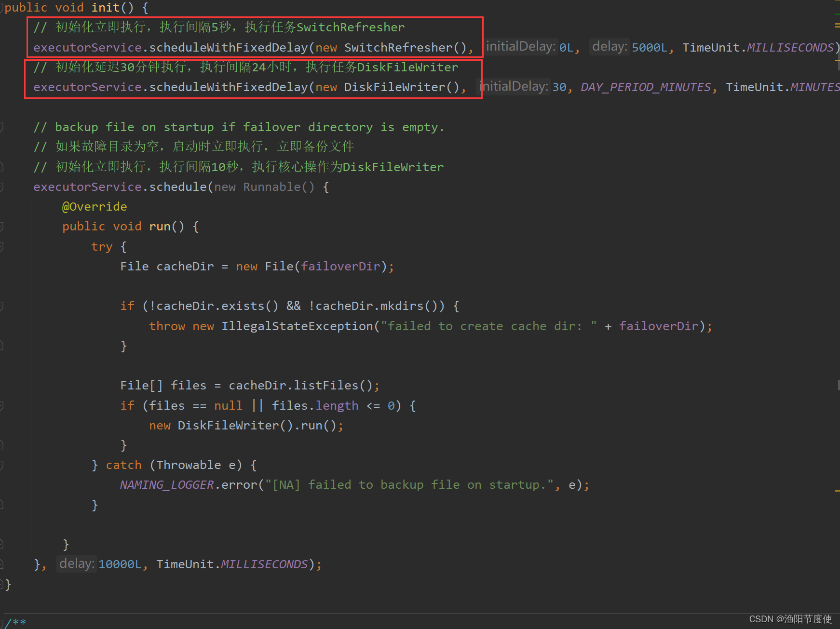Collapse the catch (Throwable e) fold marker

point(1,465)
